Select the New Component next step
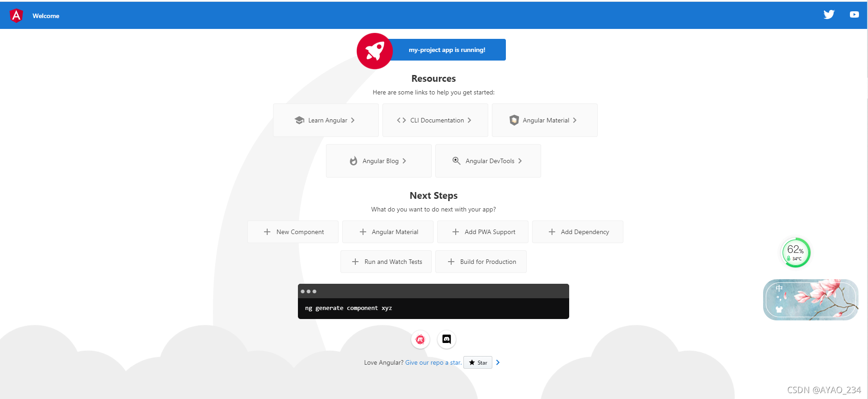Image resolution: width=868 pixels, height=399 pixels. click(x=293, y=232)
